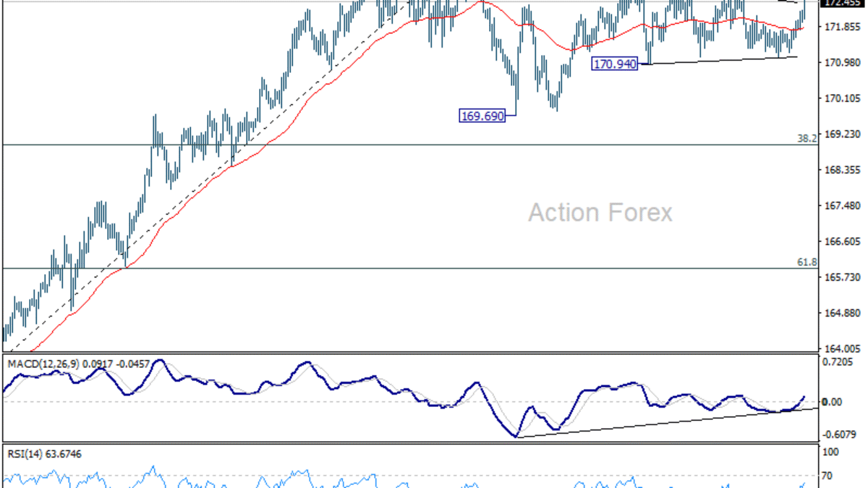Click 164.880 on the price axis
The height and width of the screenshot is (488, 868).
click(x=842, y=313)
